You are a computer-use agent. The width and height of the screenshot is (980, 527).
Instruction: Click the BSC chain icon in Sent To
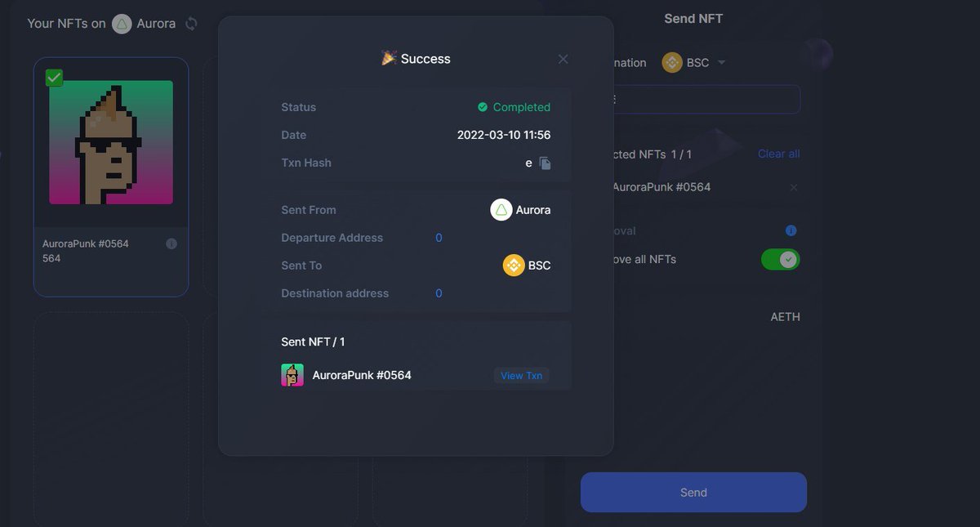[513, 266]
